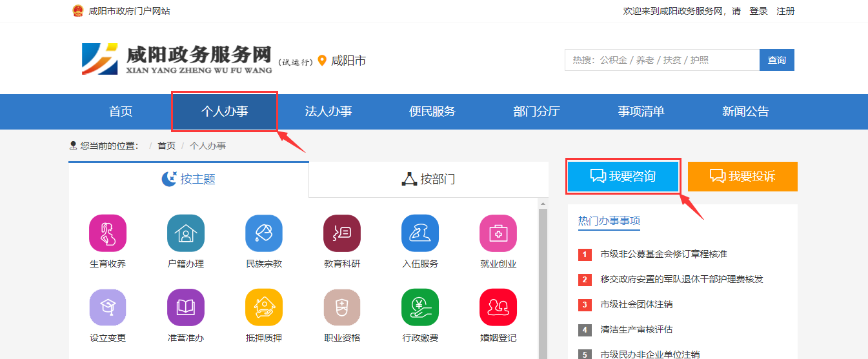Select the 户籍办理 household icon
Screen dimensions: 868x359
186,233
